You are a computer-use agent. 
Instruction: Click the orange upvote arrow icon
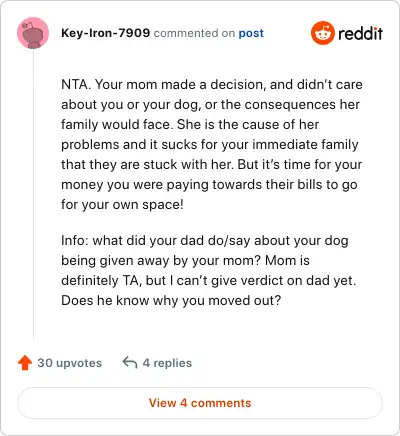25,363
